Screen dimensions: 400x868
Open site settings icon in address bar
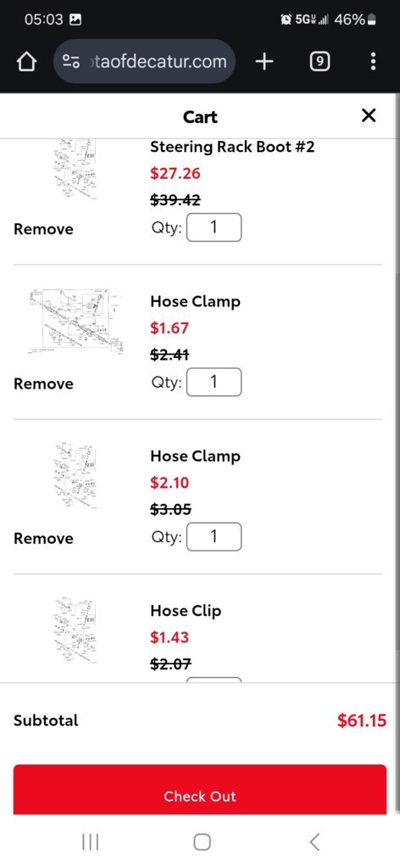point(71,61)
